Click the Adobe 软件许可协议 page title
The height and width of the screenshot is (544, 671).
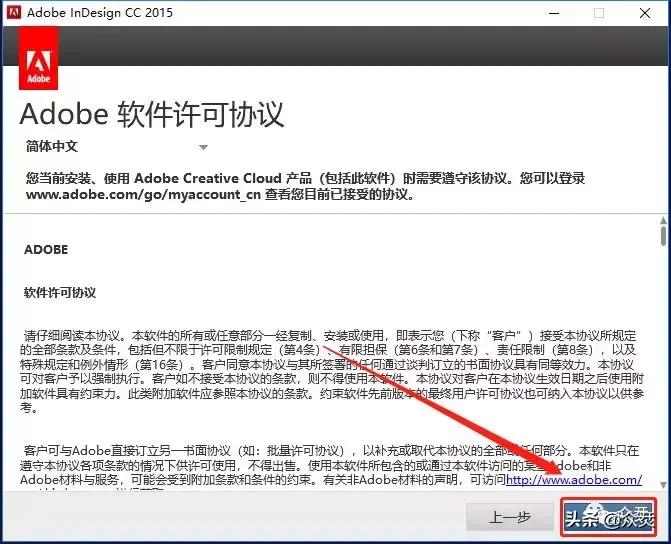[x=152, y=114]
